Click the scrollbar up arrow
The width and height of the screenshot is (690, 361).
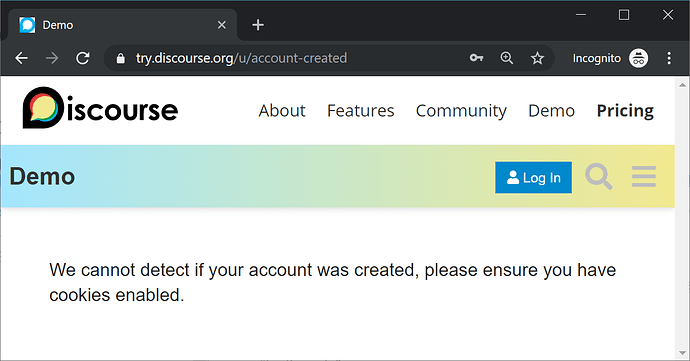(683, 85)
